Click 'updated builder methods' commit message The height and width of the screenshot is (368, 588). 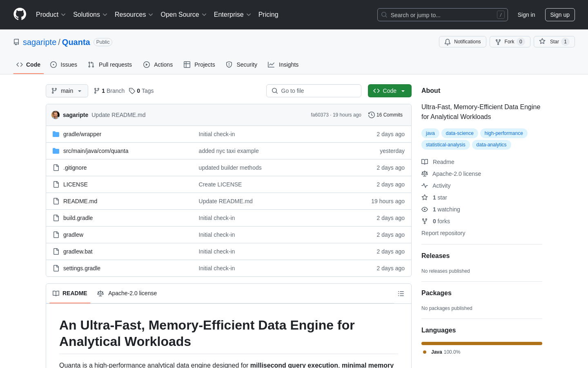point(230,168)
